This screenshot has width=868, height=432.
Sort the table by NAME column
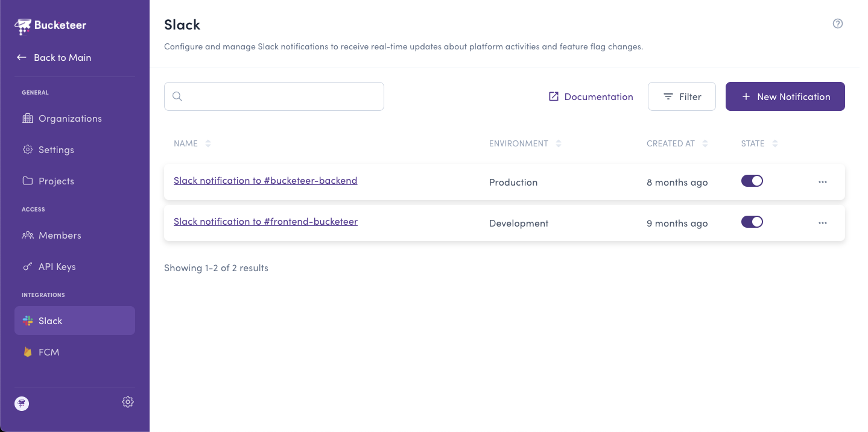point(208,143)
